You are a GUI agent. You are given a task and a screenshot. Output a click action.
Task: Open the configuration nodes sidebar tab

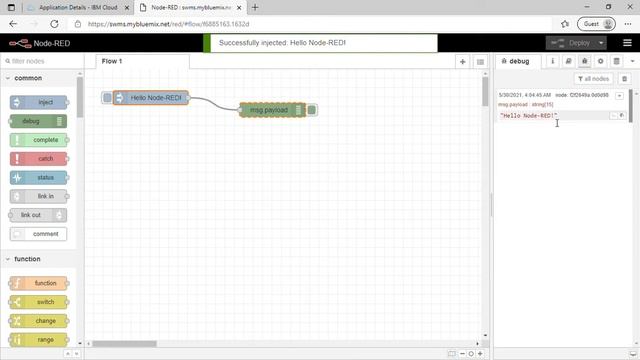(x=600, y=61)
